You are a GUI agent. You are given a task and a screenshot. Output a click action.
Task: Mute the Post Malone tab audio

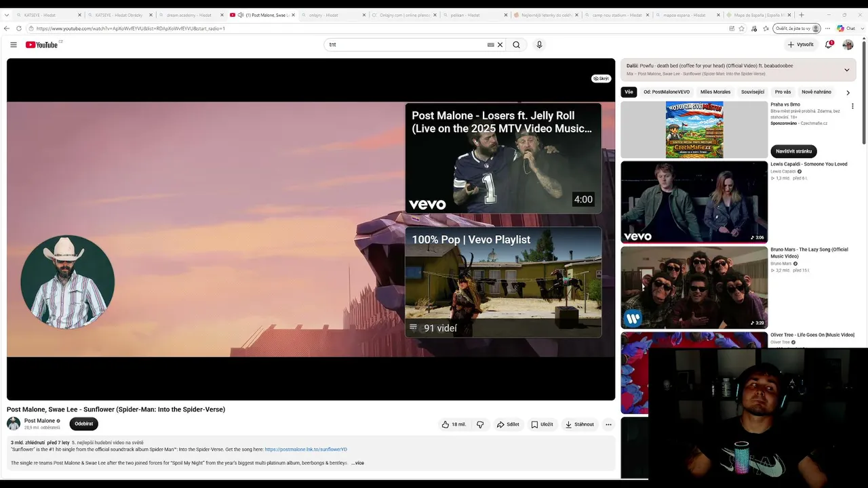[x=241, y=15]
